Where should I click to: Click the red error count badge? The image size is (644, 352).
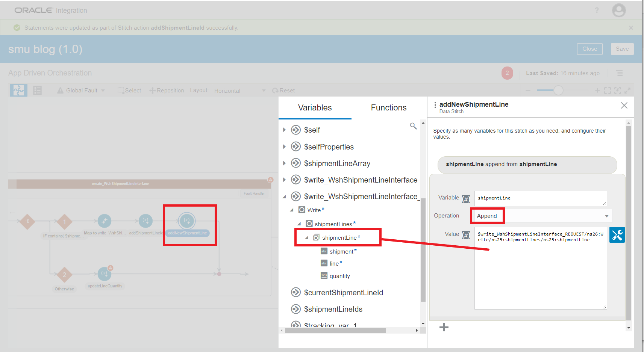point(507,73)
